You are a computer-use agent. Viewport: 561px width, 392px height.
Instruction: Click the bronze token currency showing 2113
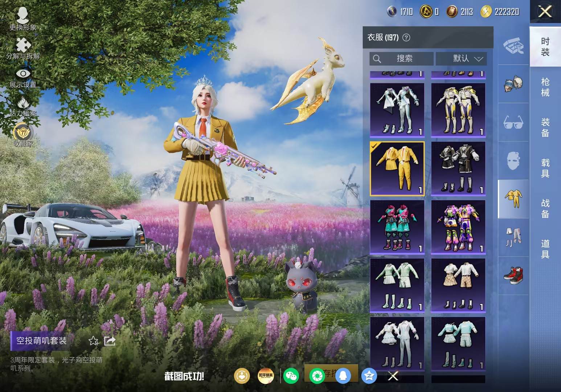[452, 12]
